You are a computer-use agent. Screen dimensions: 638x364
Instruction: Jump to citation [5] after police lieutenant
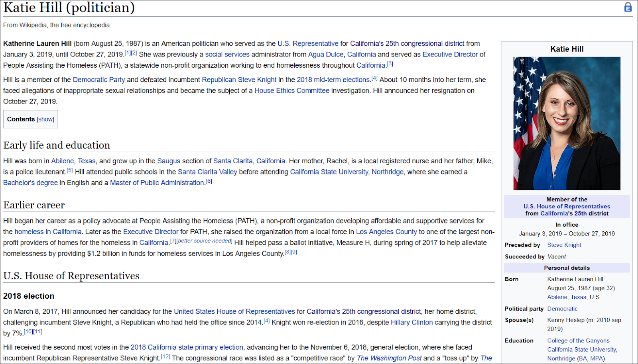click(x=70, y=170)
